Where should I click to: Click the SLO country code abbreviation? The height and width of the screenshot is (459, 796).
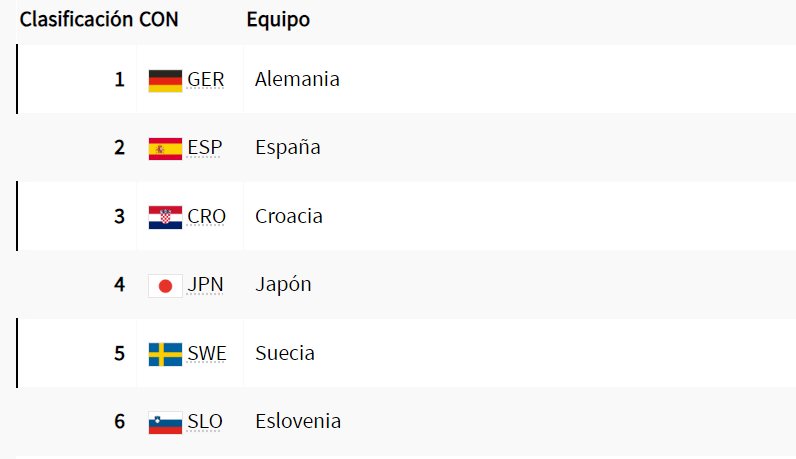pyautogui.click(x=205, y=422)
